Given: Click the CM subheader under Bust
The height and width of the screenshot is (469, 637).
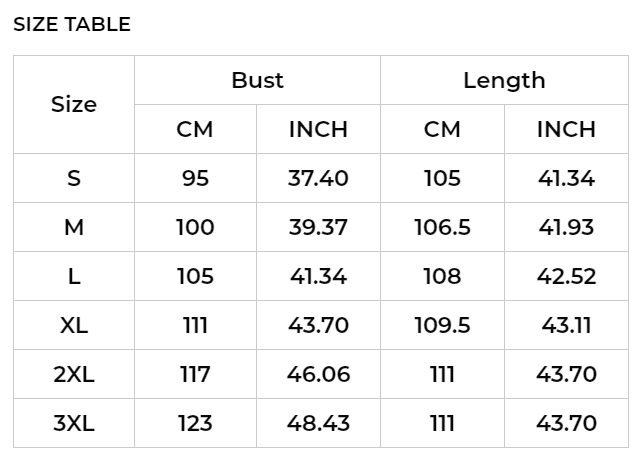Looking at the screenshot, I should (x=195, y=129).
